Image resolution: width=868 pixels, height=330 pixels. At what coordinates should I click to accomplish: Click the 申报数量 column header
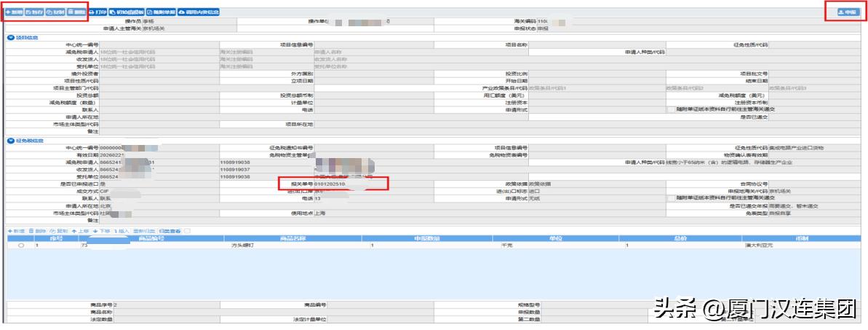click(x=427, y=238)
